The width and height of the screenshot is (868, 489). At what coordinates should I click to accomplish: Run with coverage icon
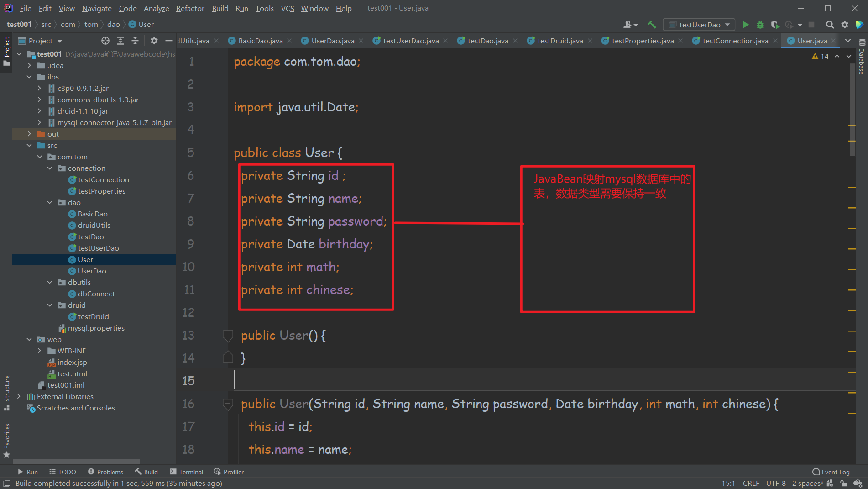774,25
